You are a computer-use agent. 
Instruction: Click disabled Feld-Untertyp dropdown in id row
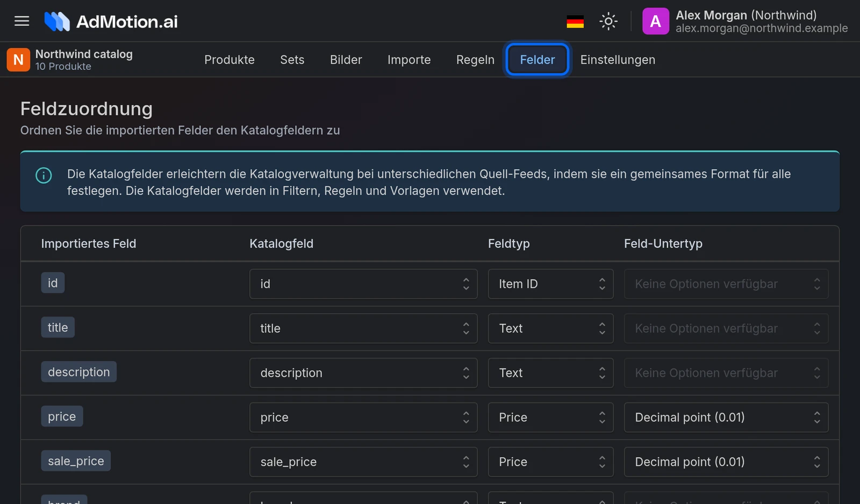[726, 284]
